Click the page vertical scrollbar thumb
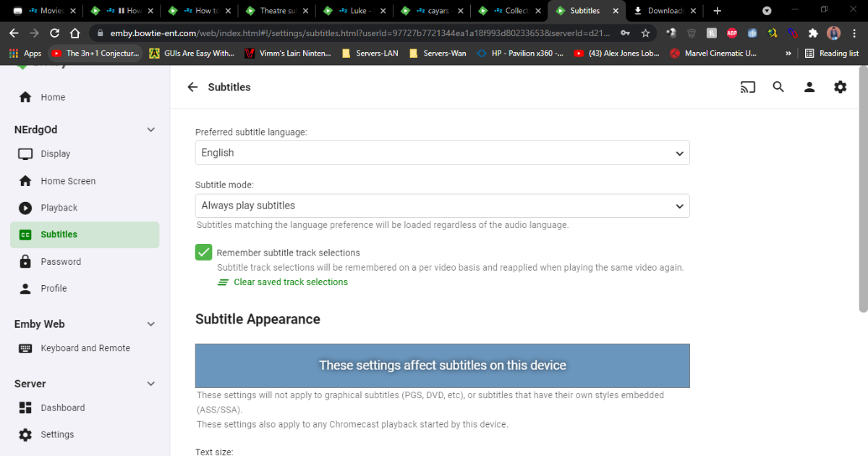Image resolution: width=868 pixels, height=456 pixels. (x=863, y=190)
